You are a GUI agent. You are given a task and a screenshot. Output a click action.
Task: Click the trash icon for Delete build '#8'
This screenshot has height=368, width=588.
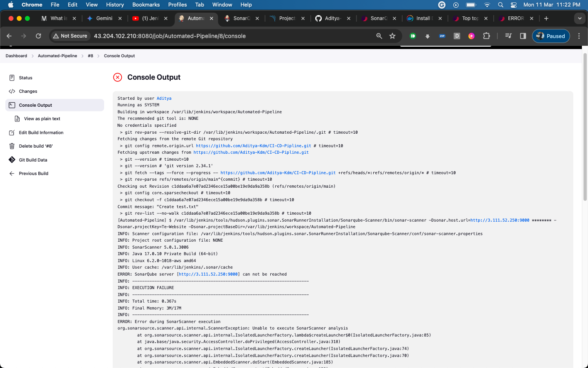tap(12, 146)
